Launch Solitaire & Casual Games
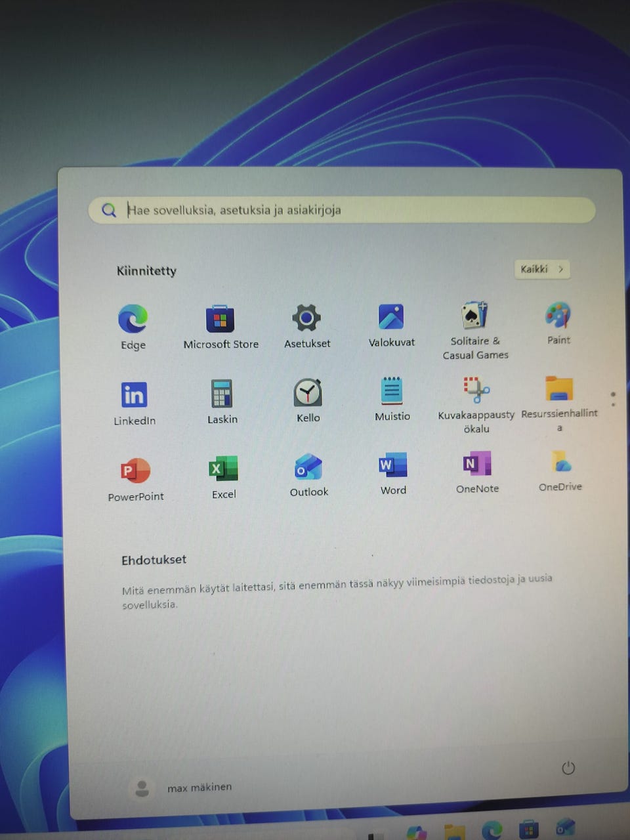 [x=475, y=330]
